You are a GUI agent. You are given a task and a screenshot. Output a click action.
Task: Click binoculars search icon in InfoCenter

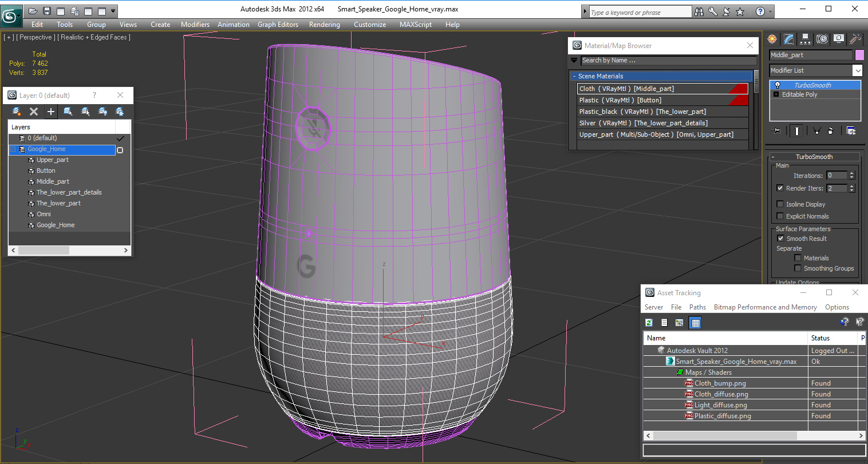[x=699, y=11]
